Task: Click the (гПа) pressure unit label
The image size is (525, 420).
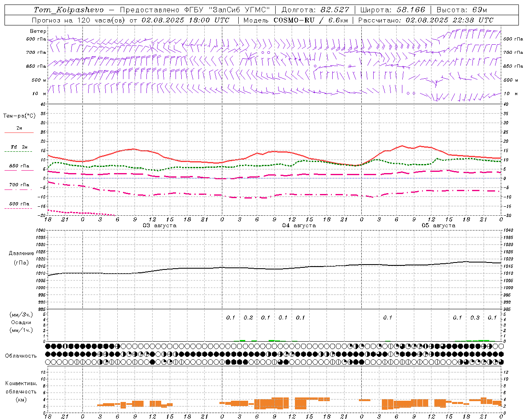Action: pyautogui.click(x=21, y=263)
